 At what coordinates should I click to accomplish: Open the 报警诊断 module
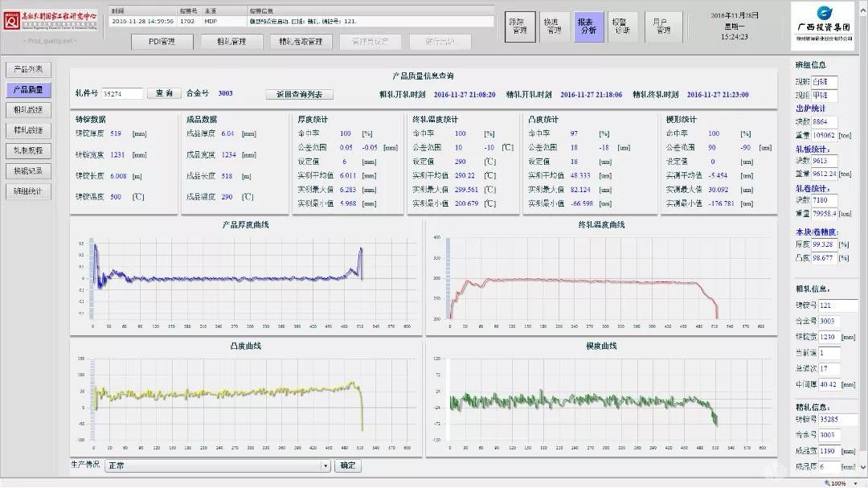pyautogui.click(x=623, y=27)
